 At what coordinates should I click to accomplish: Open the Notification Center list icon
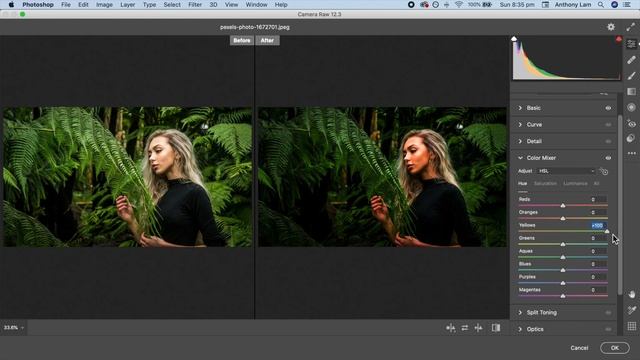(x=627, y=4)
